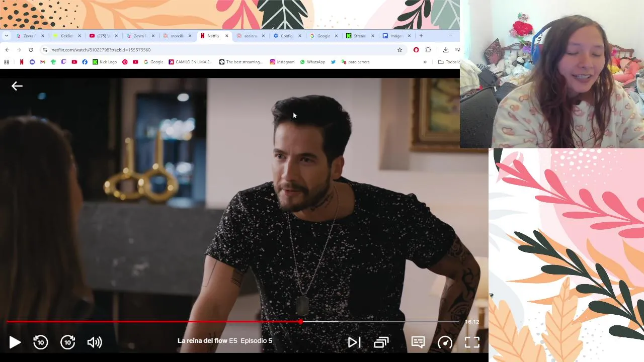Screen dimensions: 644x362
Task: Open the Kick Logo bookmark
Action: 105,62
